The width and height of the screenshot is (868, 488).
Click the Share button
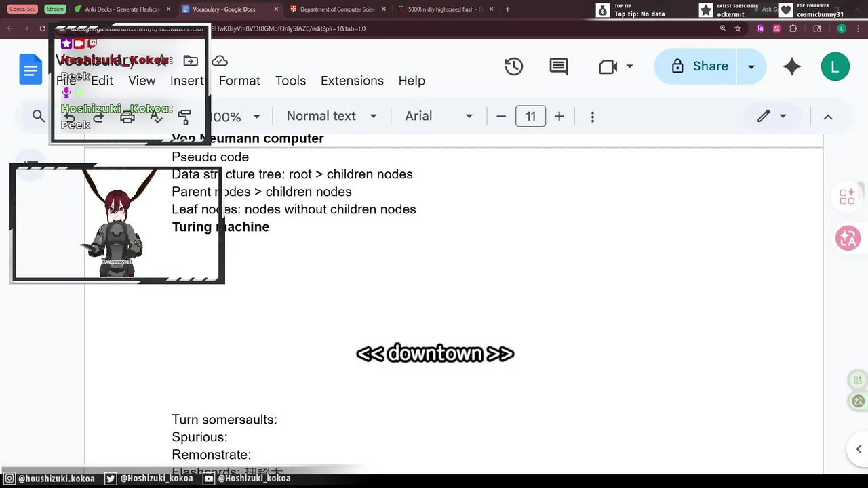click(x=698, y=66)
